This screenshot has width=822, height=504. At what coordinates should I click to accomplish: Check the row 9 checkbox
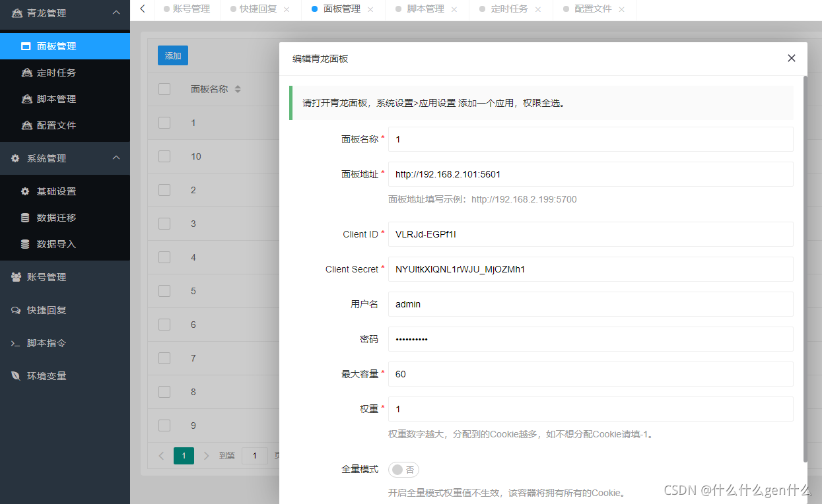click(164, 425)
